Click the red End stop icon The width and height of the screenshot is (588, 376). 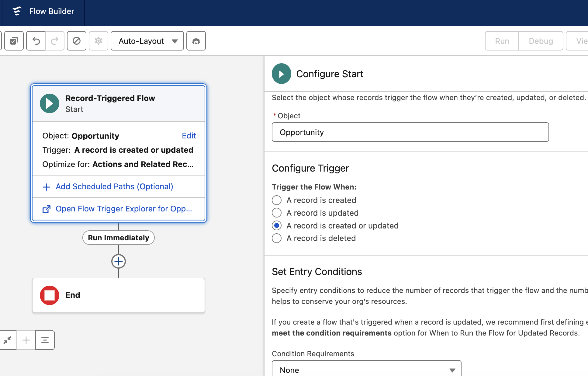[x=50, y=295]
